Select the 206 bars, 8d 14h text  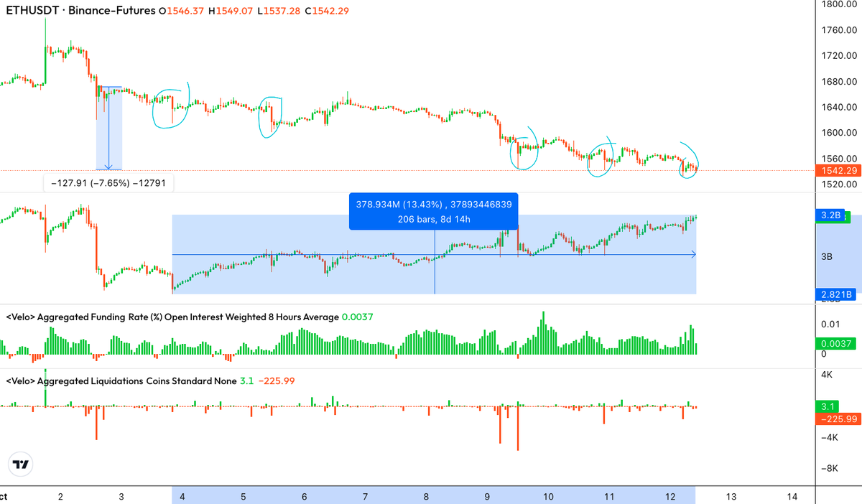[x=434, y=219]
